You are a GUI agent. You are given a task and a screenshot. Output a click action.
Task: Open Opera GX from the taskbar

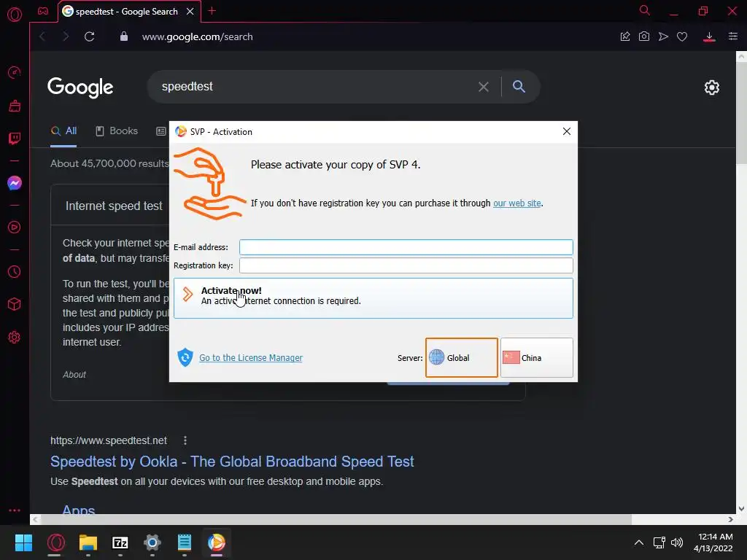pos(55,542)
